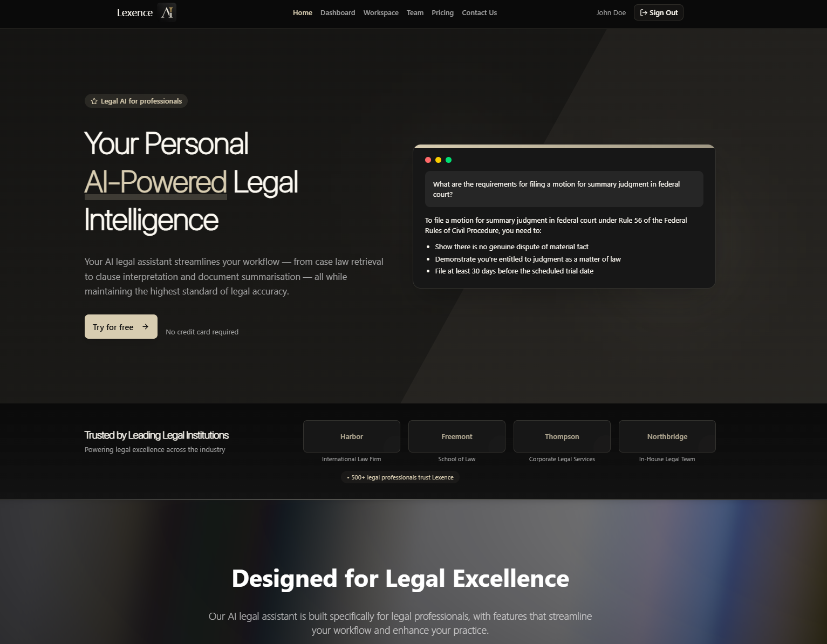The width and height of the screenshot is (827, 644).
Task: Click the Lexence brand name
Action: click(x=135, y=13)
